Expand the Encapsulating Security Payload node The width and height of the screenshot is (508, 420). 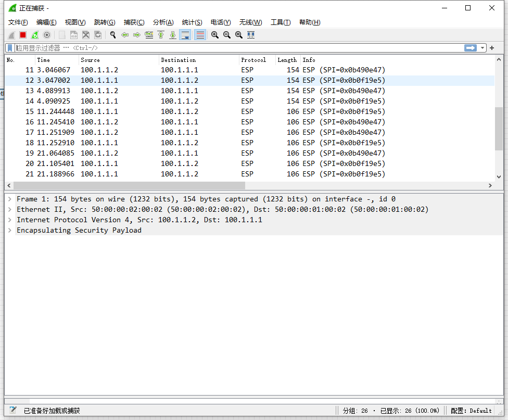tap(9, 230)
